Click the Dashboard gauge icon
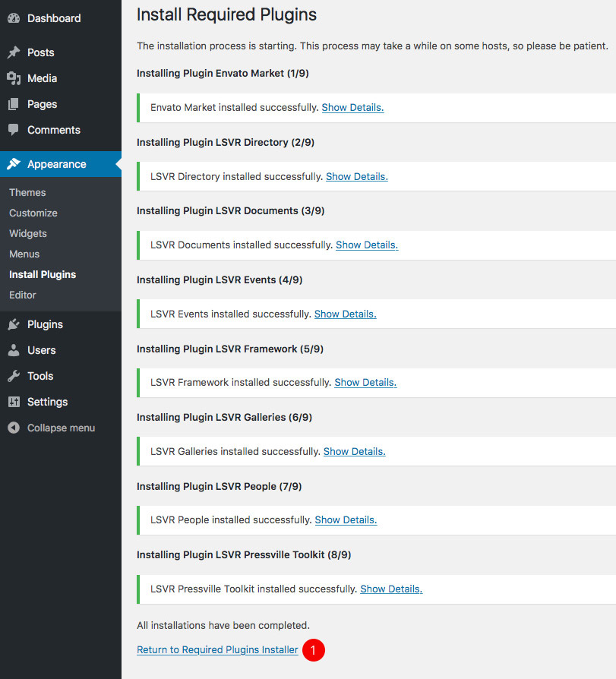 pyautogui.click(x=14, y=18)
